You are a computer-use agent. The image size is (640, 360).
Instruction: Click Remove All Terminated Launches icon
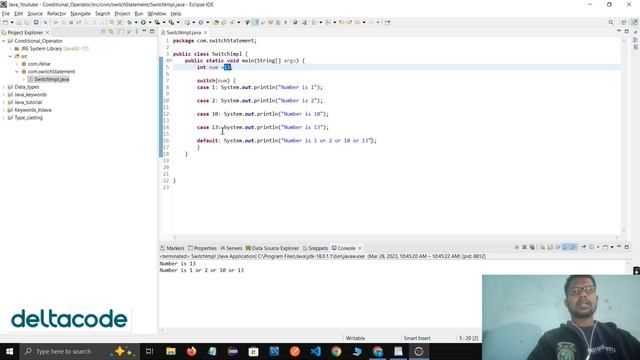532,247
